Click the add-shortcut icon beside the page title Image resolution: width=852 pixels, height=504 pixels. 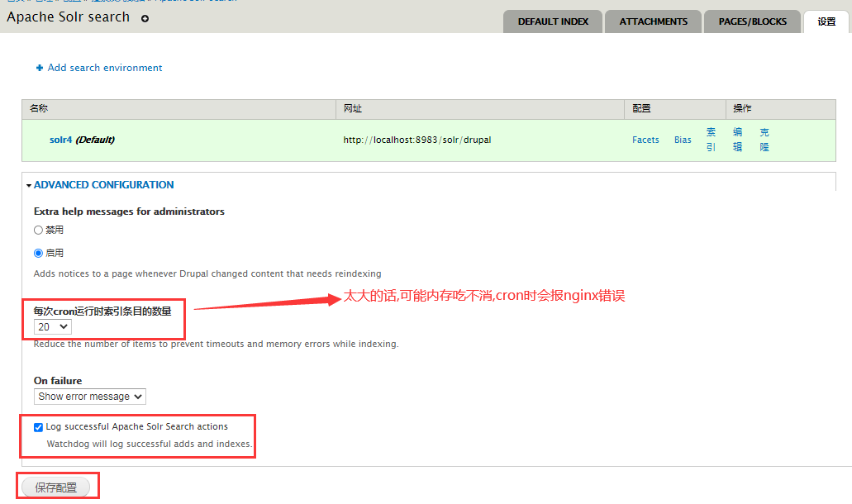point(145,18)
